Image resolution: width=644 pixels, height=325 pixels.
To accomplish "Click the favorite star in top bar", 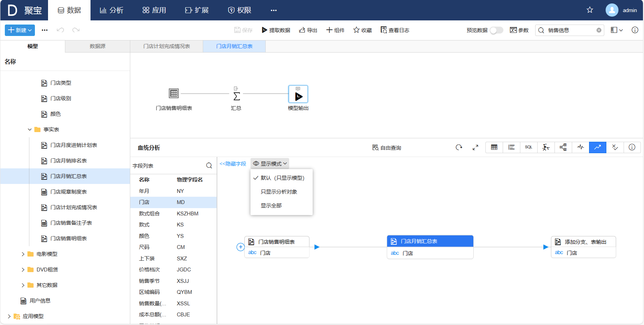I will [590, 10].
